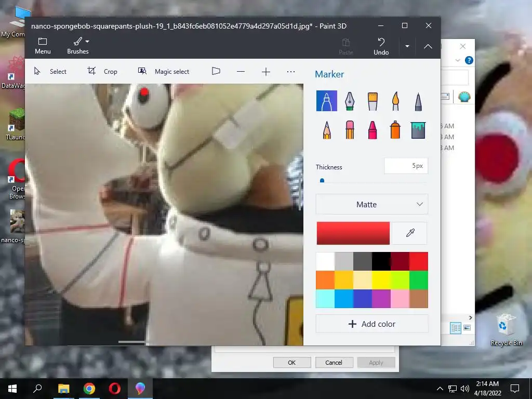Activate the Crop tool
Image resolution: width=532 pixels, height=399 pixels.
[102, 71]
